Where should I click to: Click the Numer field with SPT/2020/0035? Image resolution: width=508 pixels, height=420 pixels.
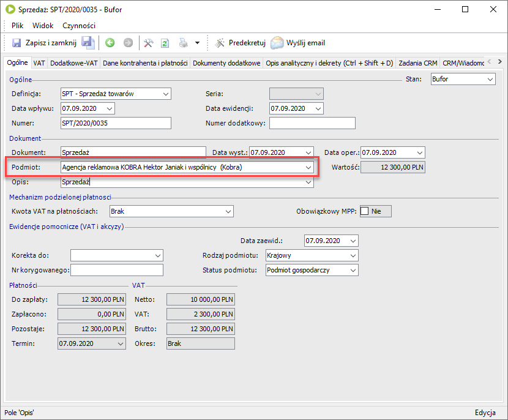[116, 123]
